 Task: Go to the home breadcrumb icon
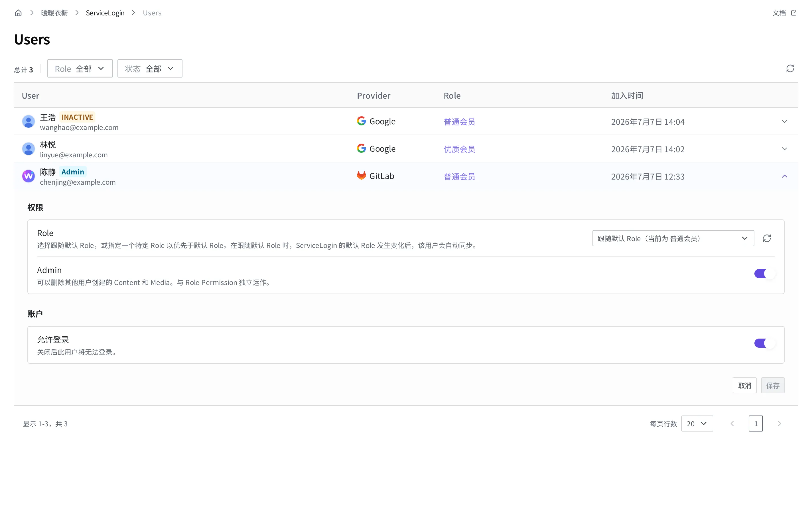(18, 13)
